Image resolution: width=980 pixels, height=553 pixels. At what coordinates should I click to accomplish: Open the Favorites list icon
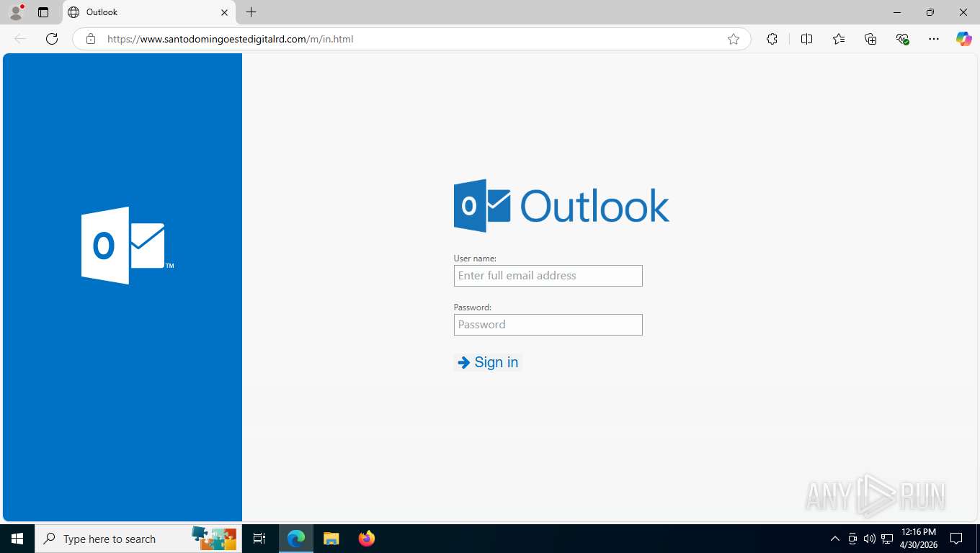pos(839,39)
